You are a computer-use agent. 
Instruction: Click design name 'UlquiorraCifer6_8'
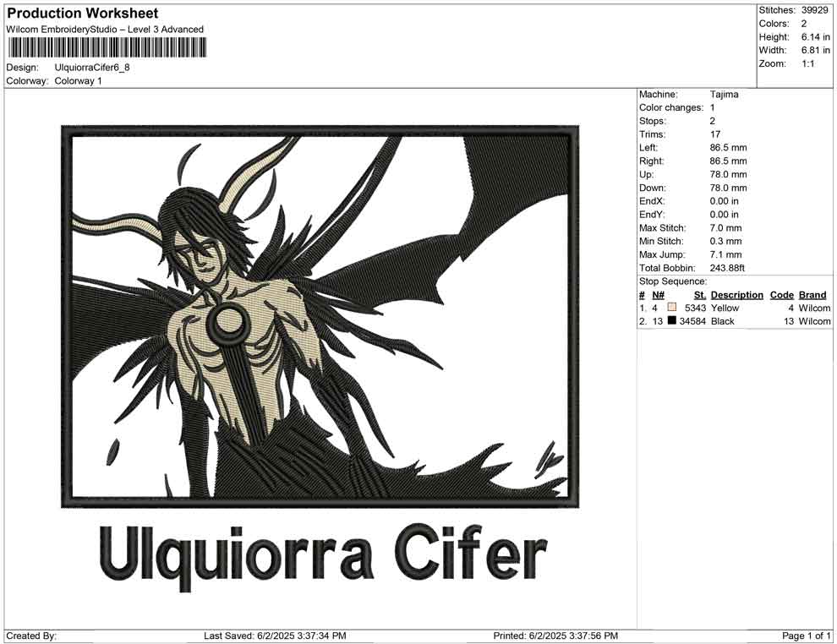tap(92, 68)
